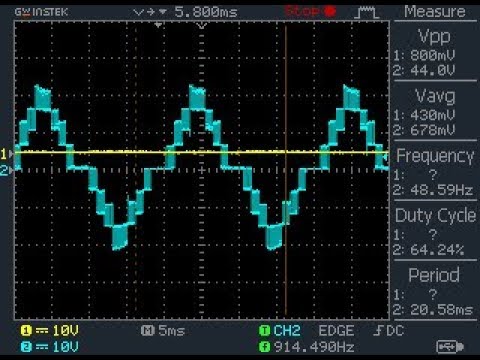Image resolution: width=480 pixels, height=360 pixels.
Task: Select the Frequency measurement item
Action: coord(435,156)
